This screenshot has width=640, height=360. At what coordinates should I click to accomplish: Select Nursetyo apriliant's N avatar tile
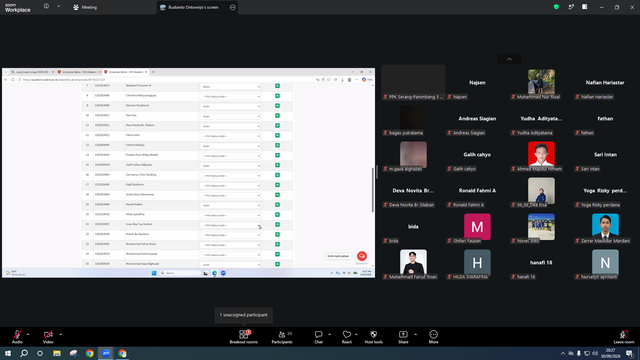click(605, 262)
